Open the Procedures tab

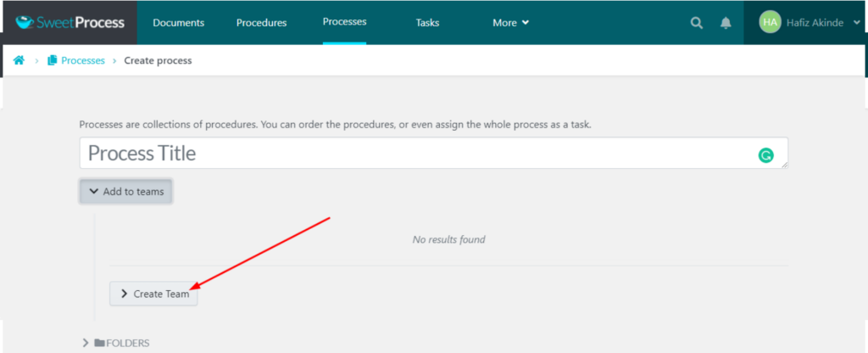261,23
